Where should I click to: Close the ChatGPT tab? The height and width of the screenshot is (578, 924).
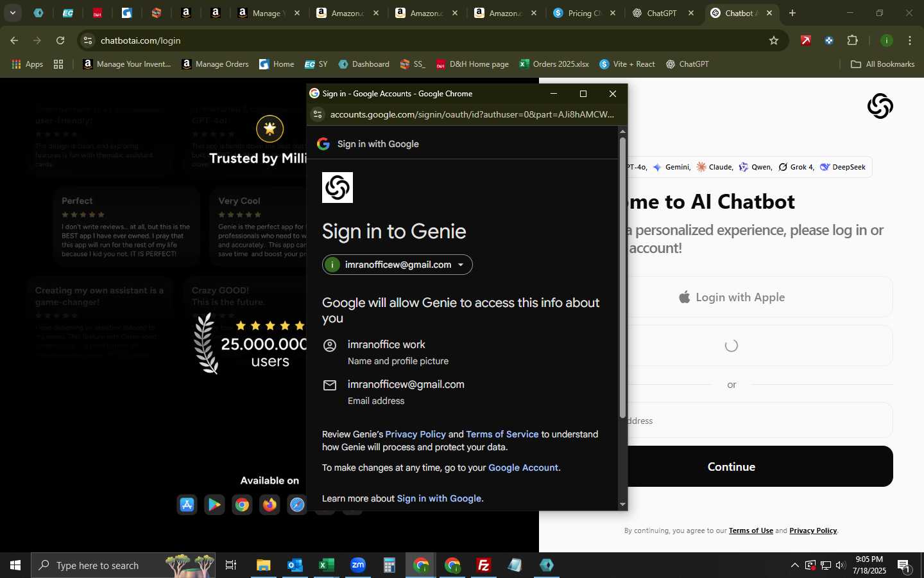[x=691, y=13]
